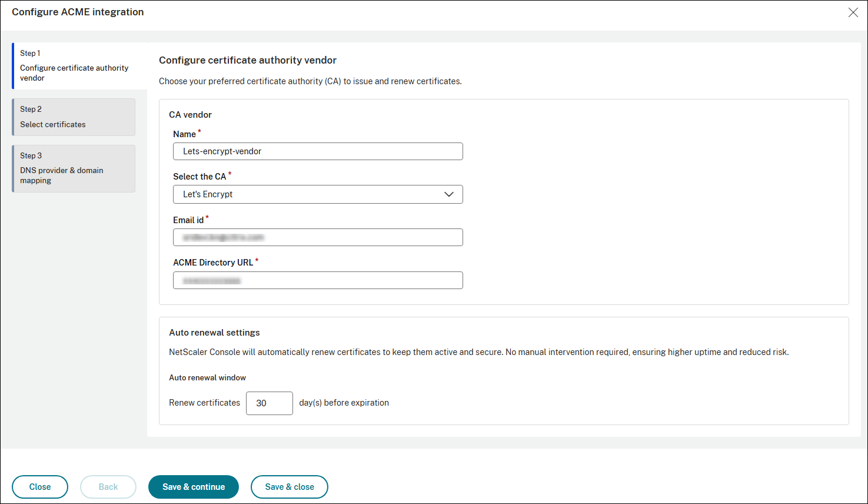
Task: Click the dialog close X icon
Action: pyautogui.click(x=853, y=12)
